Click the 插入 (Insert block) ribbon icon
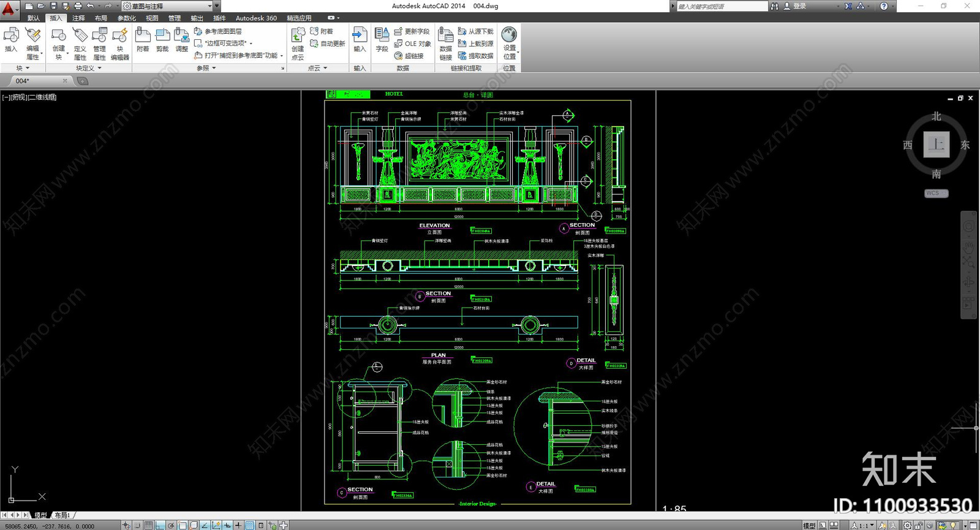This screenshot has height=530, width=980. point(11,40)
